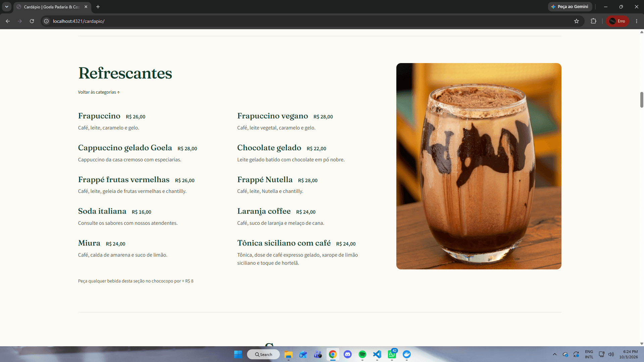This screenshot has height=362, width=644.
Task: Click the scrollbar down arrow
Action: (x=642, y=344)
